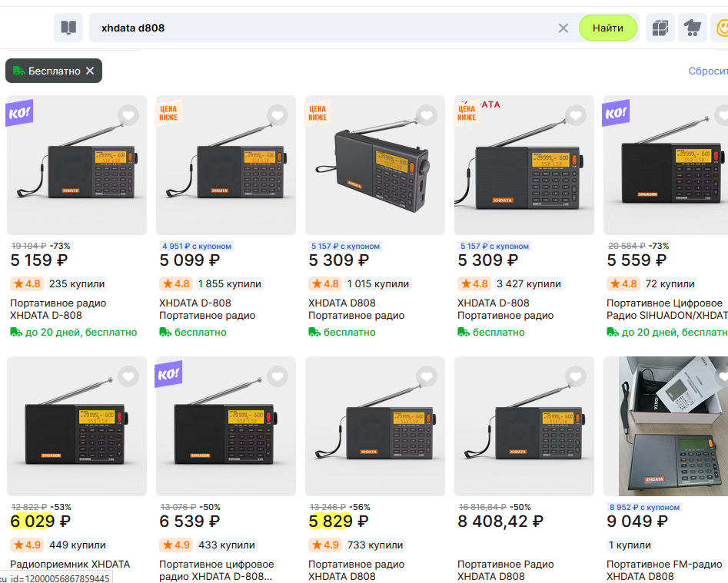
Task: Add 5 159 ₽ radio to favorites
Action: [128, 115]
